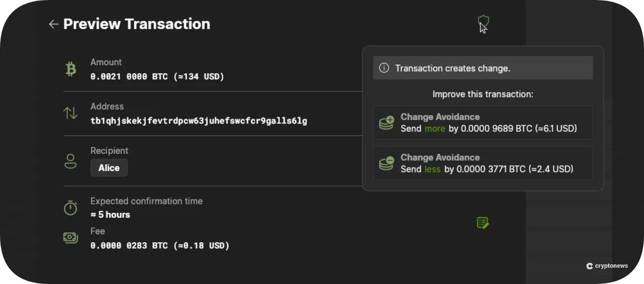Click the recipient person icon

pos(71,160)
